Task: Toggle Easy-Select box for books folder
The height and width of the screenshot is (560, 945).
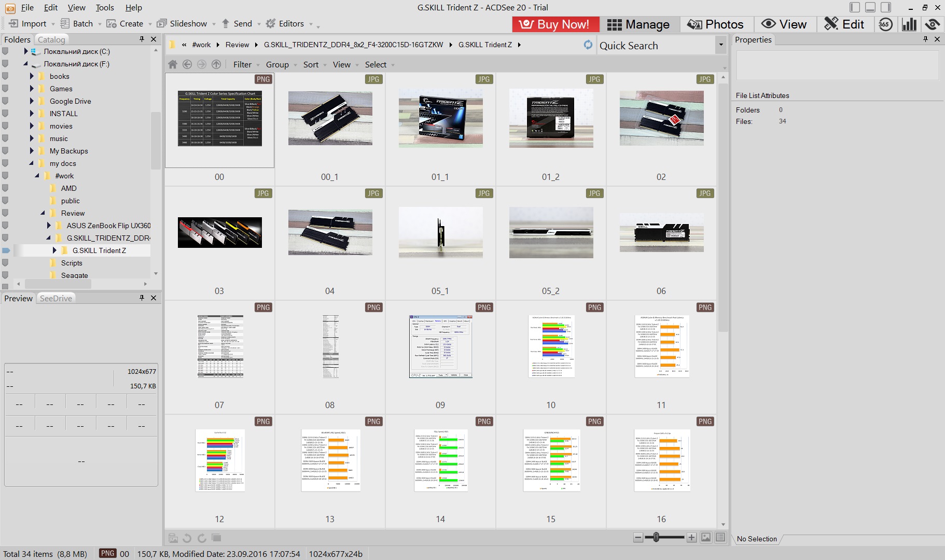Action: point(5,76)
